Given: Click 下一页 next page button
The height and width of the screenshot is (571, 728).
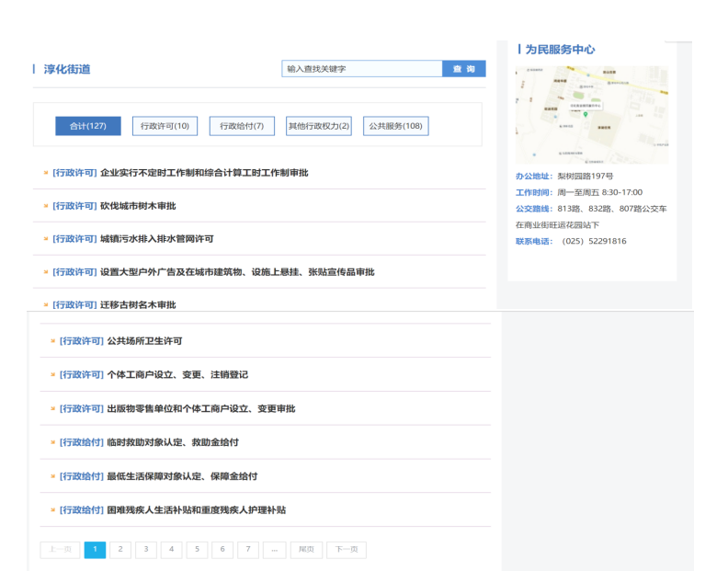Looking at the screenshot, I should pyautogui.click(x=347, y=550).
